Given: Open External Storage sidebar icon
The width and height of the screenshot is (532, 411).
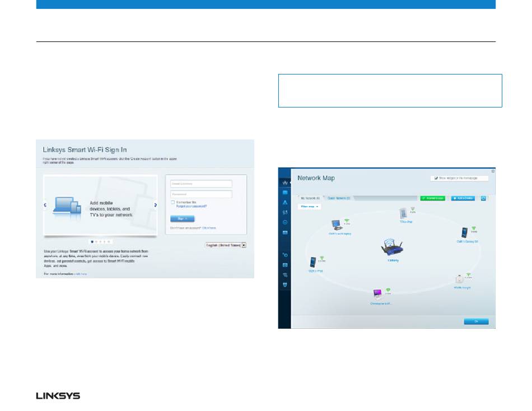Looking at the screenshot, I should pos(285,232).
